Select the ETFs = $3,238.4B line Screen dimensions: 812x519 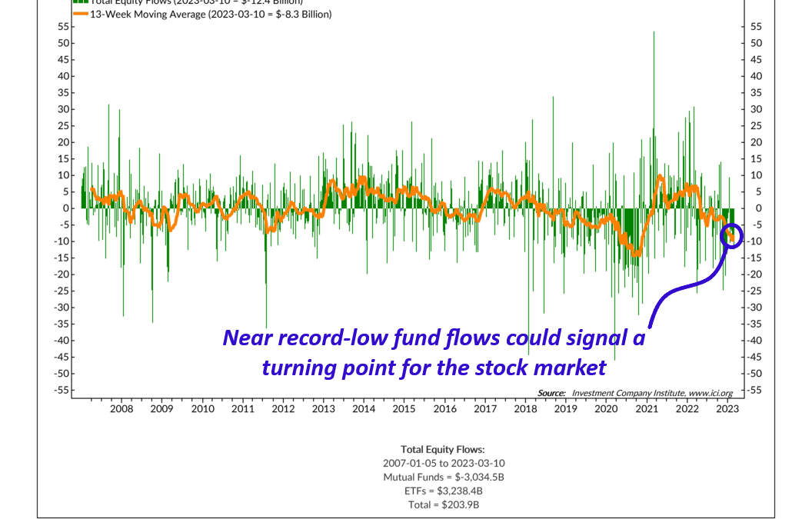point(443,491)
